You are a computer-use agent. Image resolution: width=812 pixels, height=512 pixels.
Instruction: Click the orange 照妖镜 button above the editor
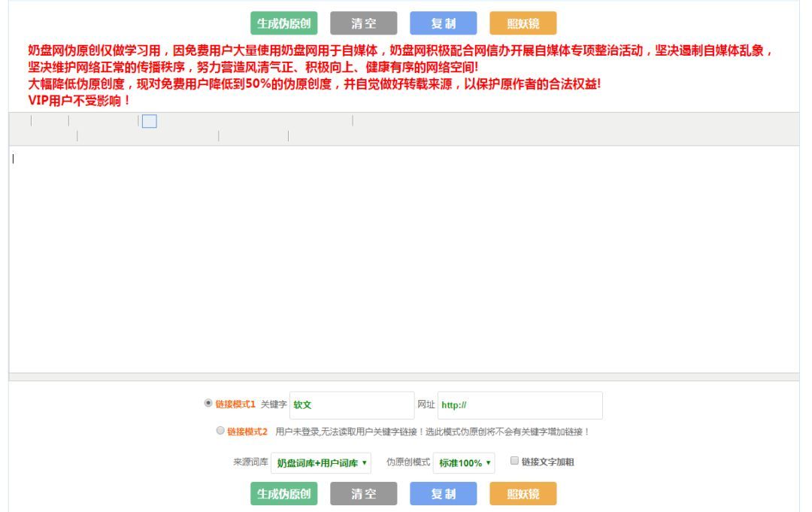(523, 23)
